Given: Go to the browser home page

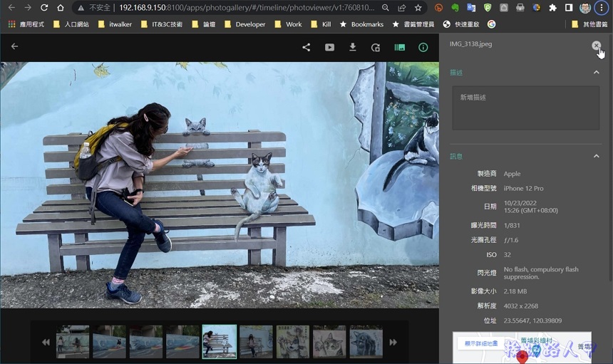Looking at the screenshot, I should click(x=60, y=7).
